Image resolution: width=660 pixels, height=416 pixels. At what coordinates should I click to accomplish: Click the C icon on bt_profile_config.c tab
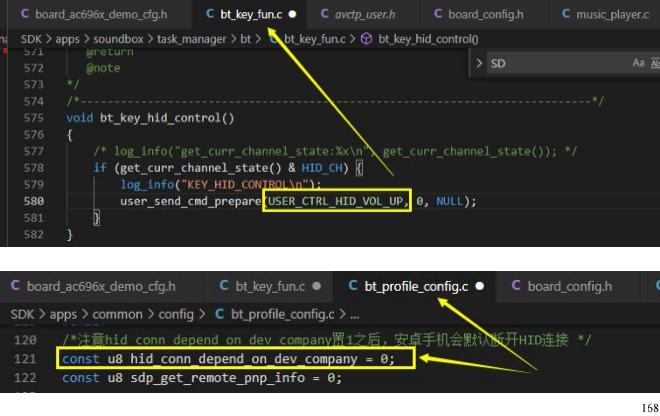point(353,286)
